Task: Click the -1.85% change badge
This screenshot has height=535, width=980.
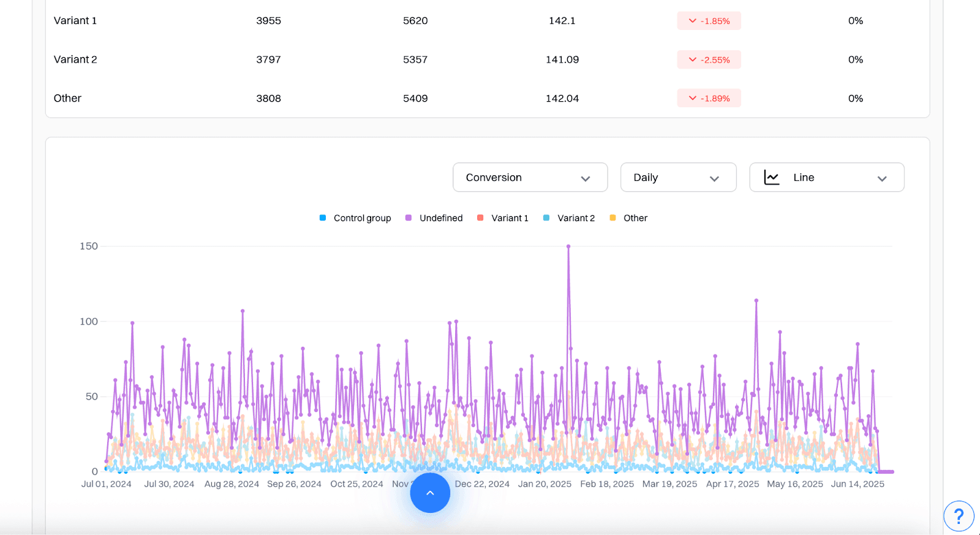Action: coord(709,21)
